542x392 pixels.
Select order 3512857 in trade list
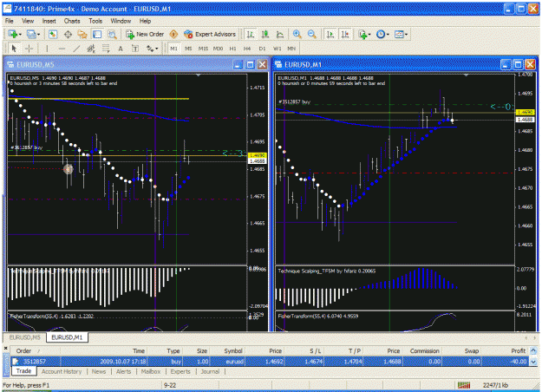270,362
